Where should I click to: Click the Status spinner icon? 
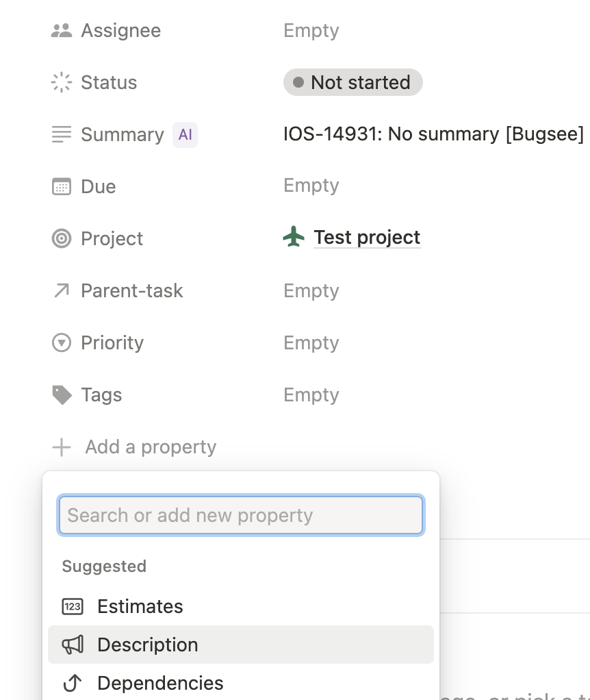(62, 83)
